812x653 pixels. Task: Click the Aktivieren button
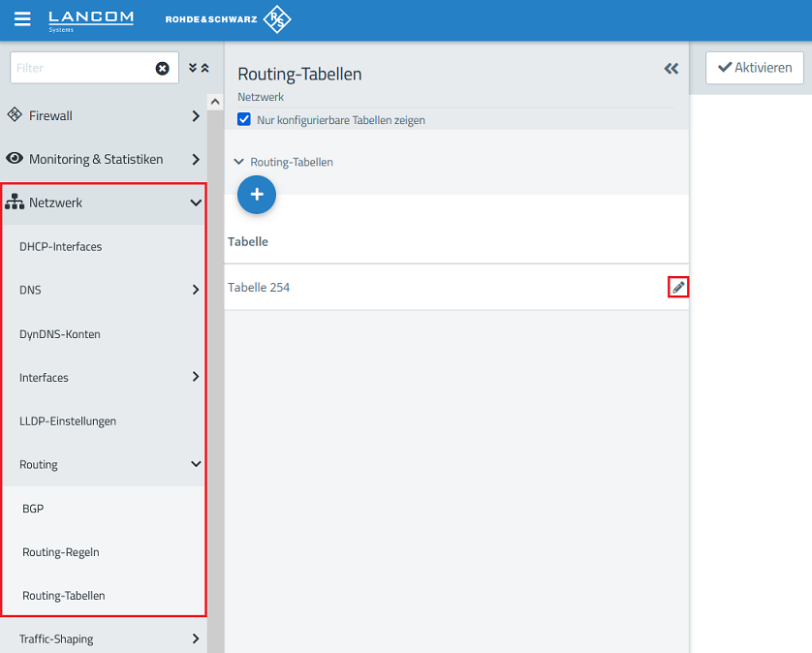(754, 68)
